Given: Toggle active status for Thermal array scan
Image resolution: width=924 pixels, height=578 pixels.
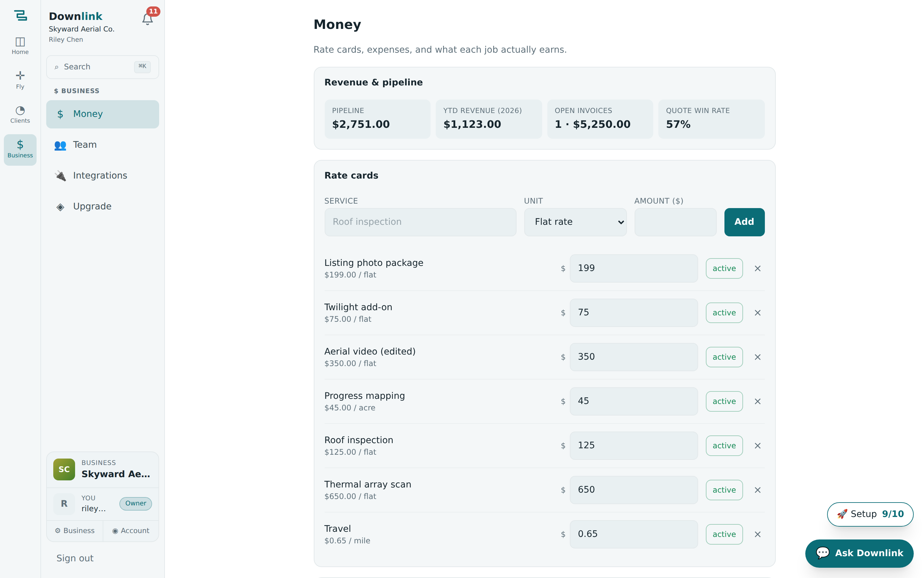Looking at the screenshot, I should (724, 490).
